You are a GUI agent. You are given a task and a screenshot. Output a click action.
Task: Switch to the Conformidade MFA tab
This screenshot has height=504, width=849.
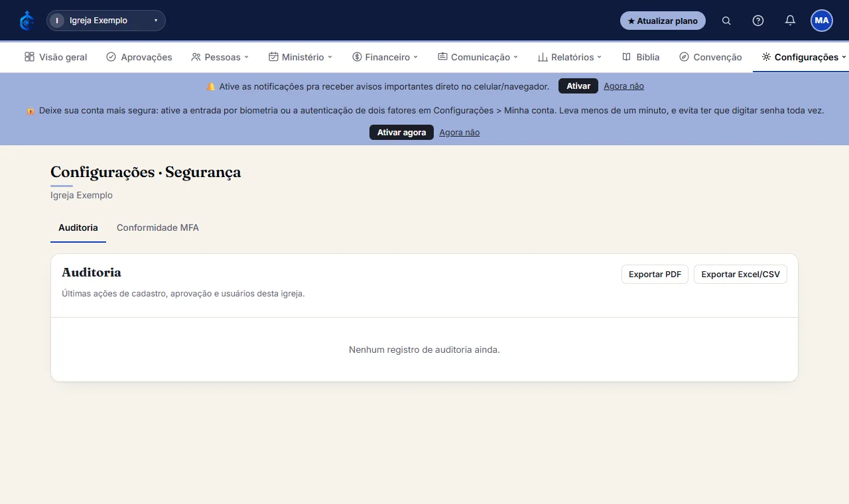pos(158,227)
